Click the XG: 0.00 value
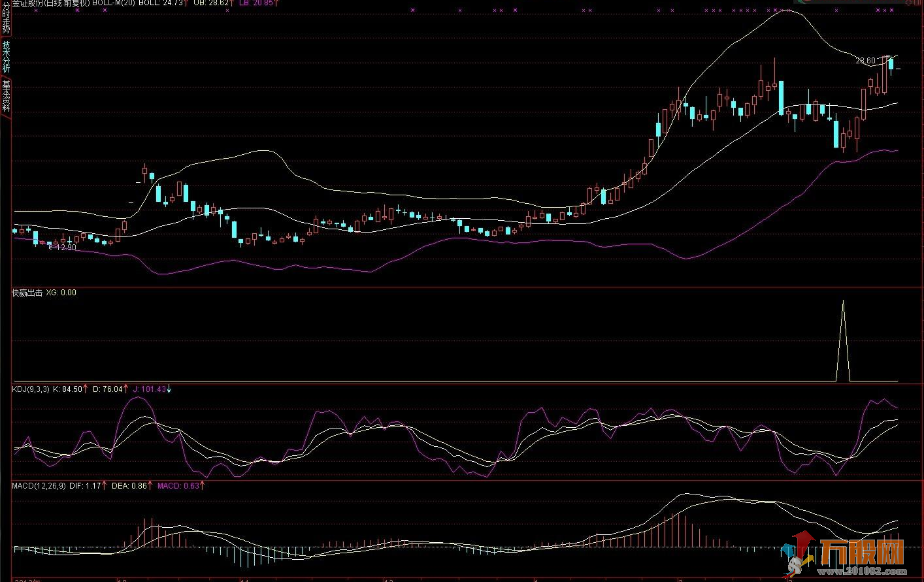This screenshot has width=924, height=582. pyautogui.click(x=61, y=293)
